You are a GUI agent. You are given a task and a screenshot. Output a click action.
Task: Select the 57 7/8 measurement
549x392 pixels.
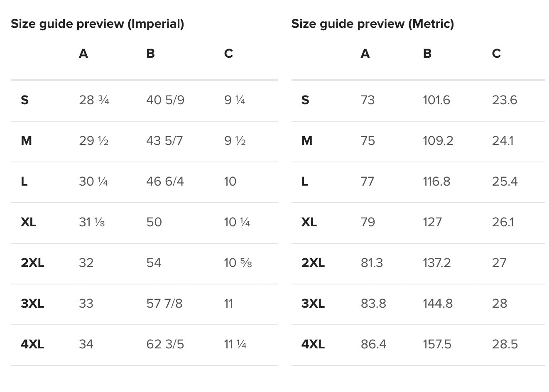164,304
